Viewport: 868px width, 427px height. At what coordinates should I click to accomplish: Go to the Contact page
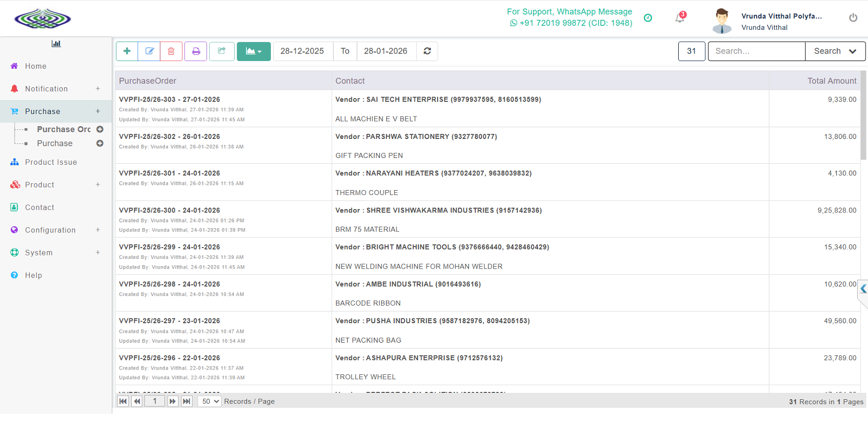point(40,208)
